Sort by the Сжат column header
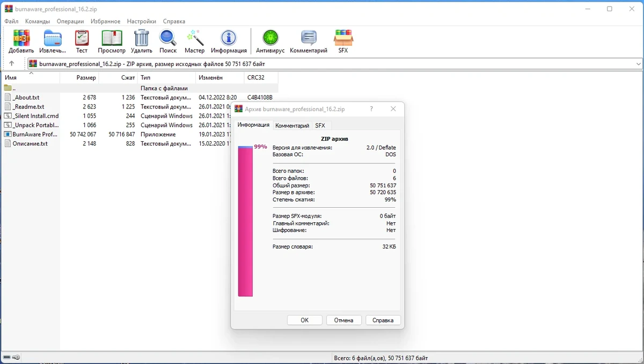Viewport: 644px width, 364px height. click(x=118, y=77)
